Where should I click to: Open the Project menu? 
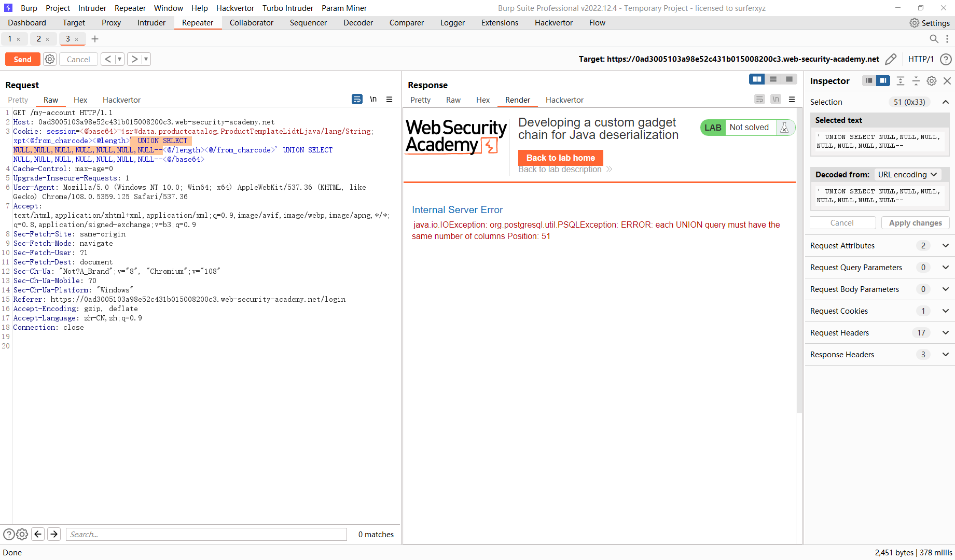(58, 8)
